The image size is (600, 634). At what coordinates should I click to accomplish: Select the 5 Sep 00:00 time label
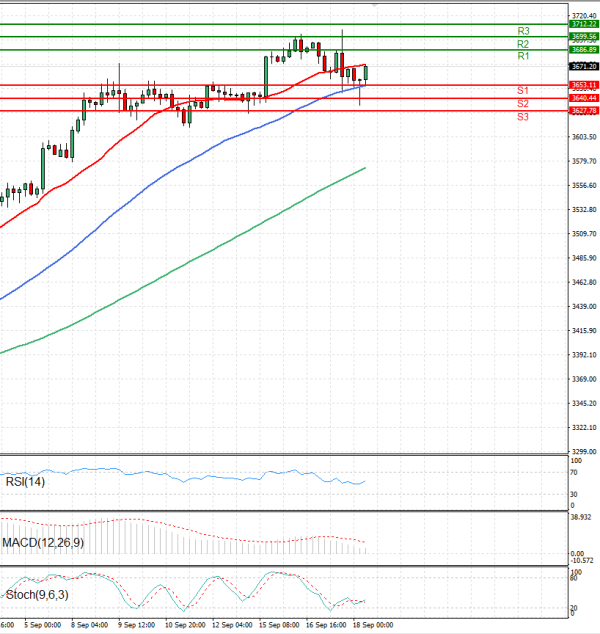42,625
